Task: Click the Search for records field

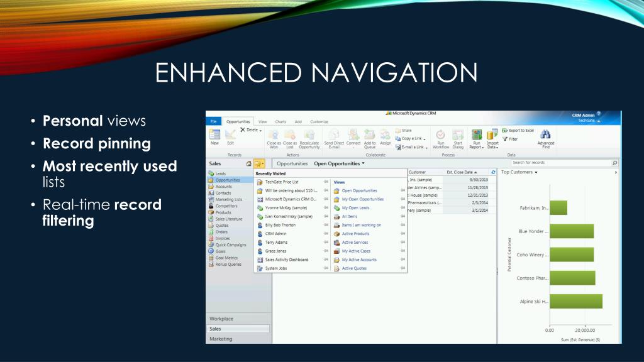Action: point(561,163)
